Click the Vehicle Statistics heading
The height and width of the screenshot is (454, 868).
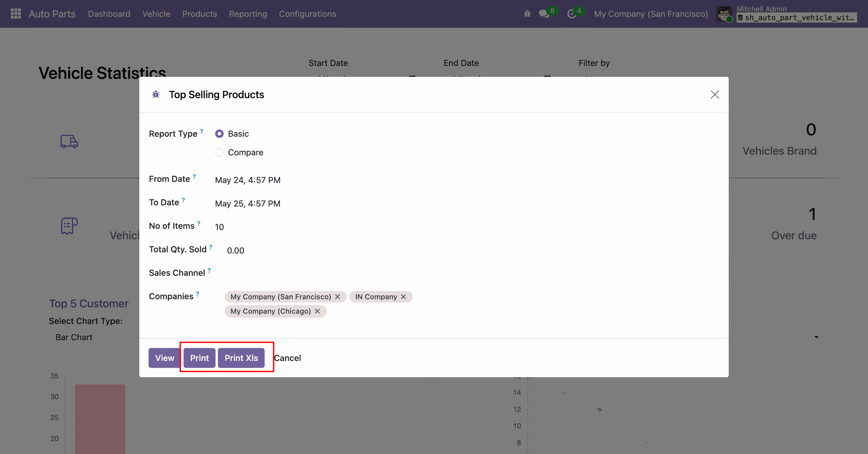[x=102, y=73]
